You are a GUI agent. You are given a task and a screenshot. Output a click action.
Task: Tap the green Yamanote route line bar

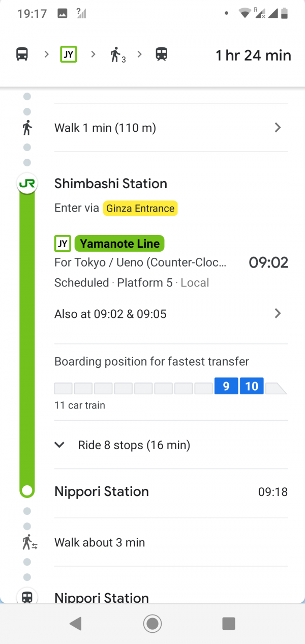(x=27, y=336)
